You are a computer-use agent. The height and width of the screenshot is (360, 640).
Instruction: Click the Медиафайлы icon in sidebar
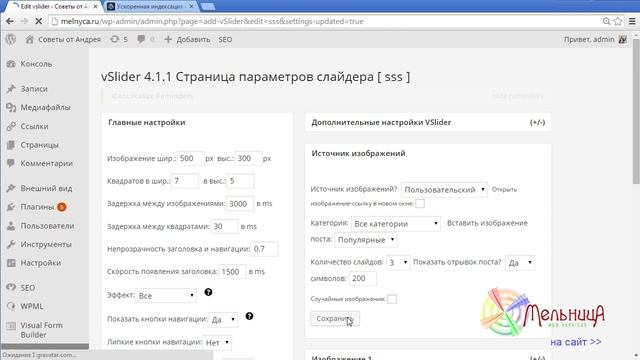tap(11, 107)
